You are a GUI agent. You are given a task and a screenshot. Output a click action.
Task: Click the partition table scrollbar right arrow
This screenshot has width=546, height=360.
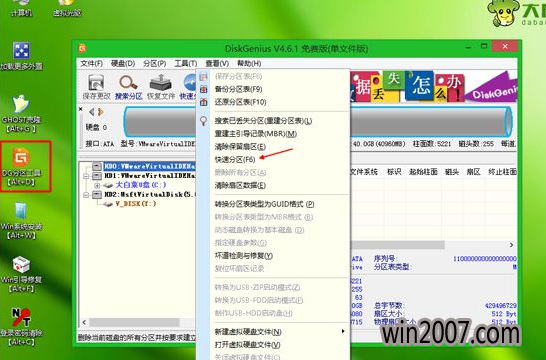[512, 245]
